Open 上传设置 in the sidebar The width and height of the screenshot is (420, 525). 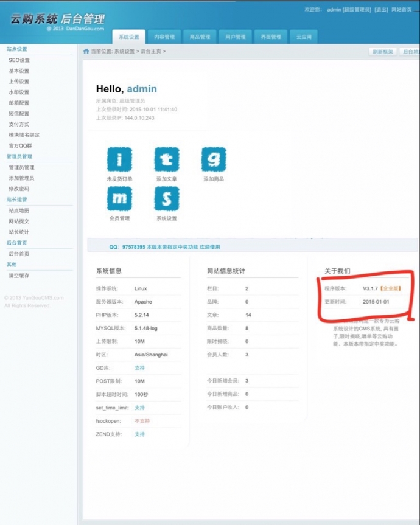click(x=19, y=82)
